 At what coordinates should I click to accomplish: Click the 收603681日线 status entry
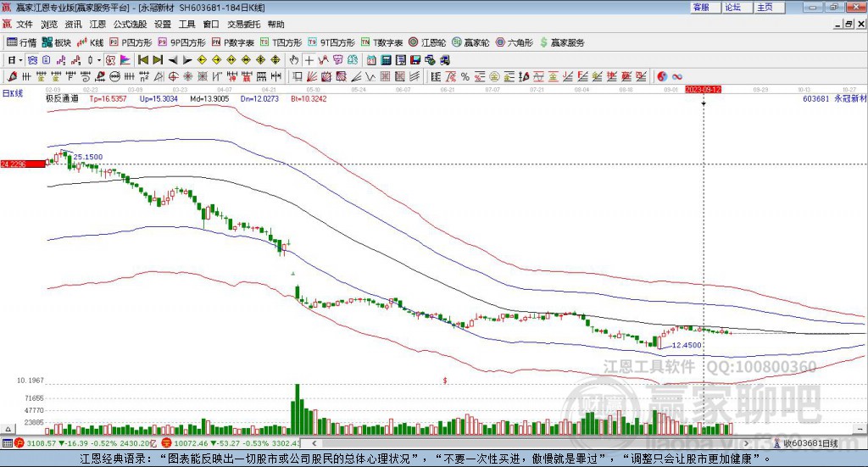click(806, 443)
